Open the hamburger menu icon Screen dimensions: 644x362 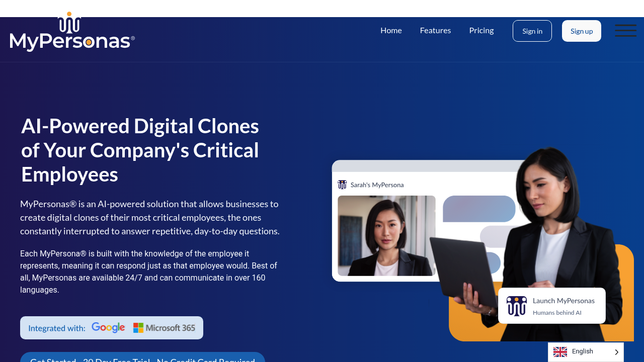coord(625,31)
